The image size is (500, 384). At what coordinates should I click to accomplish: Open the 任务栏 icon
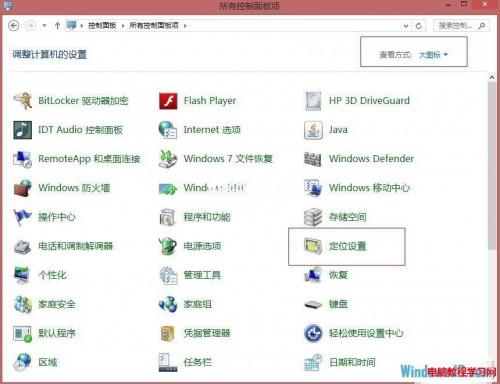click(x=168, y=363)
